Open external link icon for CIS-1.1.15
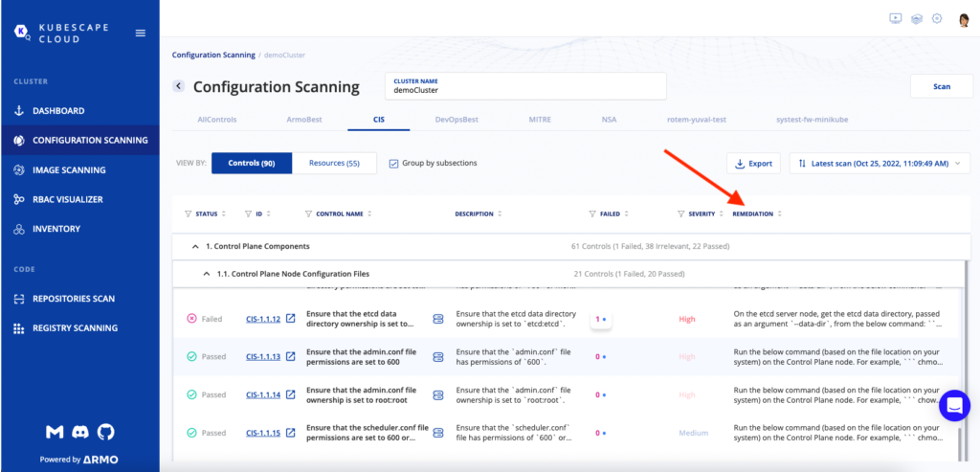The height and width of the screenshot is (472, 980). tap(291, 433)
